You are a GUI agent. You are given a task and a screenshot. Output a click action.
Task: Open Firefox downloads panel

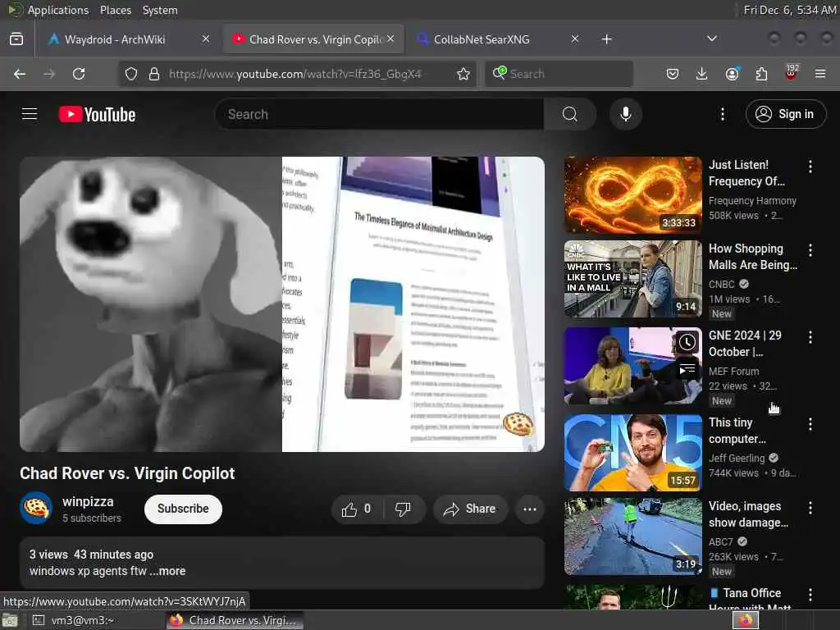point(702,74)
